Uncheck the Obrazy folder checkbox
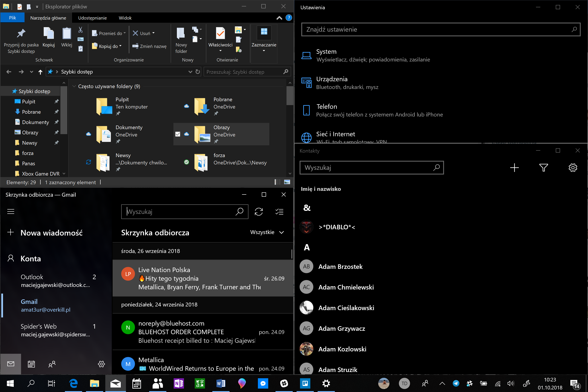The image size is (588, 392). (x=178, y=134)
